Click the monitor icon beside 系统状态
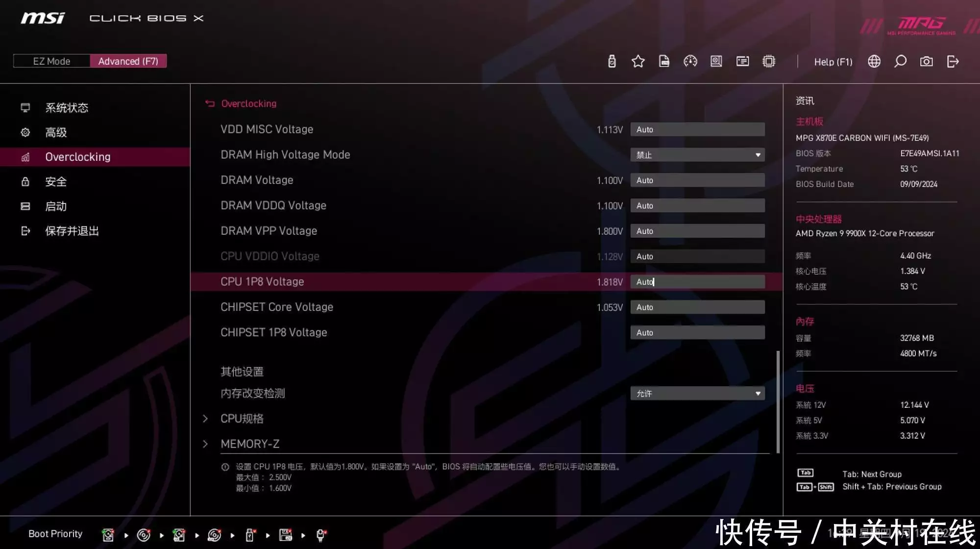The width and height of the screenshot is (980, 549). [25, 107]
